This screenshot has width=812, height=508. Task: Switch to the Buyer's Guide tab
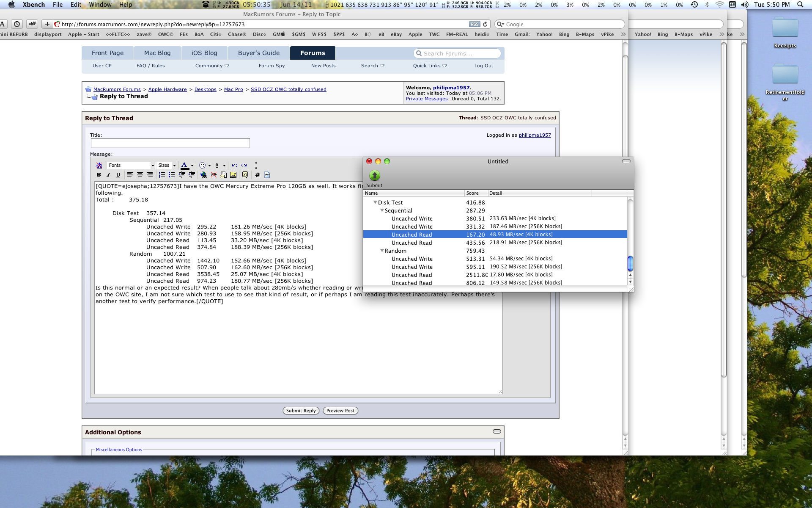(x=259, y=53)
